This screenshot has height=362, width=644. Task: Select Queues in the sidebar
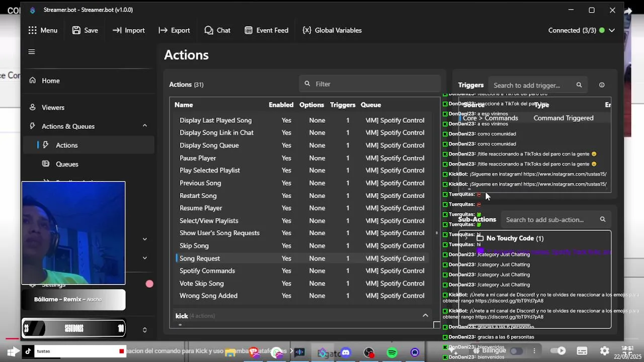(67, 164)
